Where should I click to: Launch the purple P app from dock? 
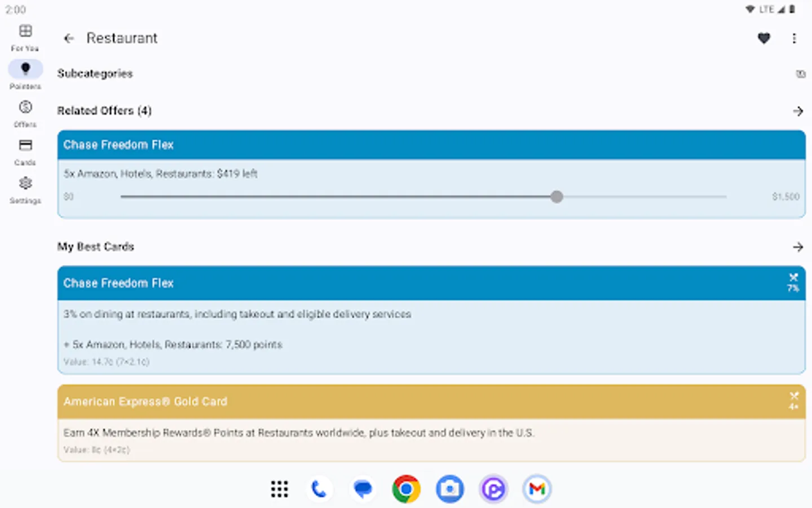coord(493,489)
